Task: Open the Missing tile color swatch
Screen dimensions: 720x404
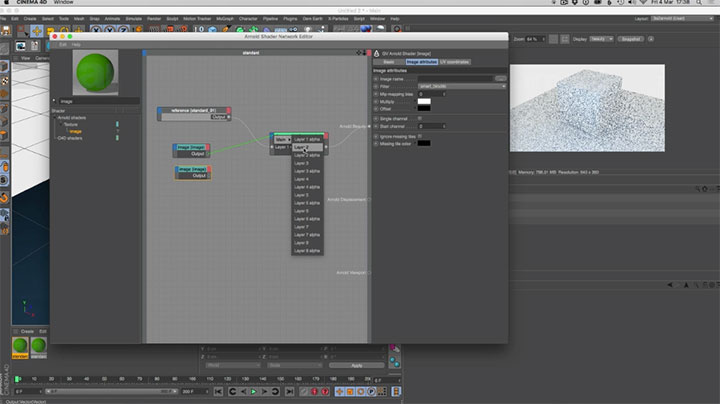Action: point(424,144)
